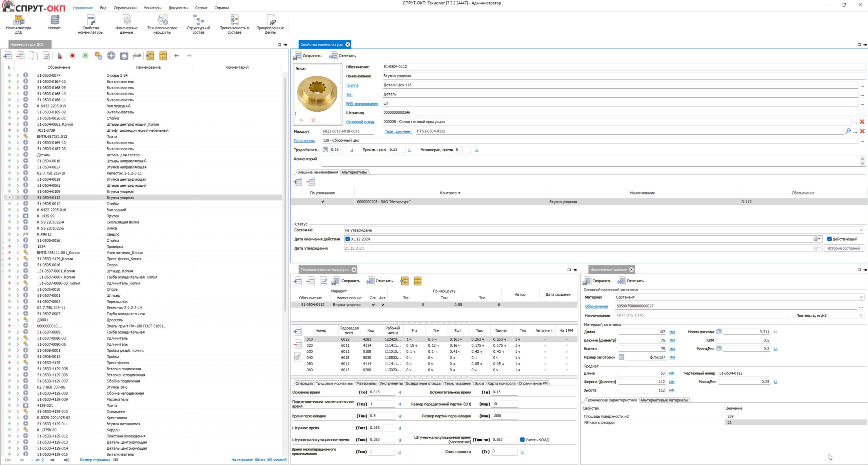This screenshot has height=465, width=868.
Task: Click the История состояний button
Action: (843, 248)
